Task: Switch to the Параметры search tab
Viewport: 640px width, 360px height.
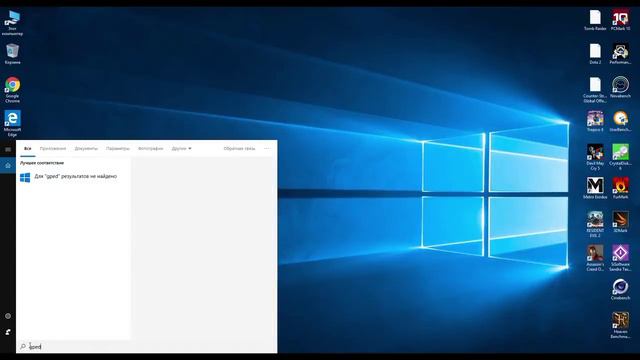Action: pos(118,149)
